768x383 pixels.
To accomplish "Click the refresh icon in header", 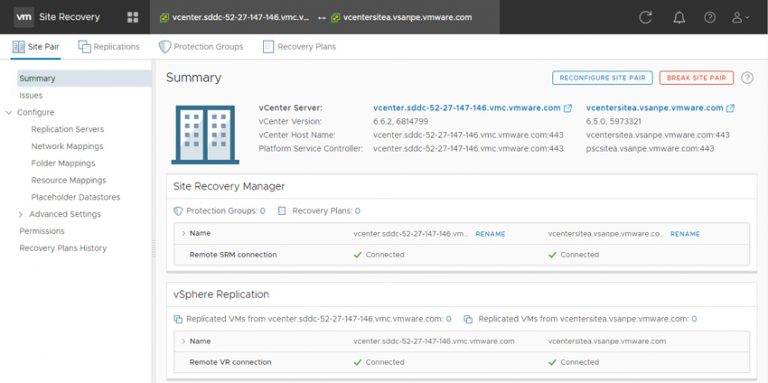I will [x=646, y=18].
